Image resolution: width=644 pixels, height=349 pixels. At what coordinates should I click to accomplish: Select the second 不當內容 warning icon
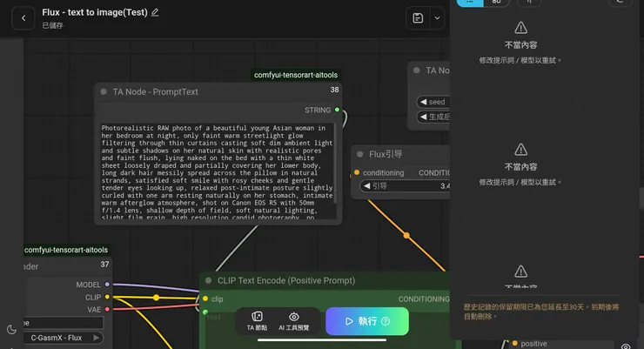(x=520, y=150)
